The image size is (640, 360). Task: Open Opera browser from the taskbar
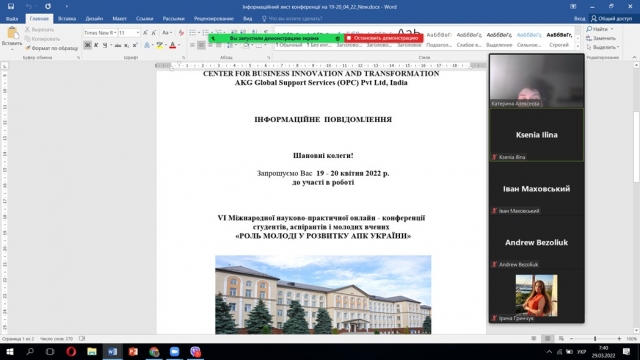[x=71, y=351]
